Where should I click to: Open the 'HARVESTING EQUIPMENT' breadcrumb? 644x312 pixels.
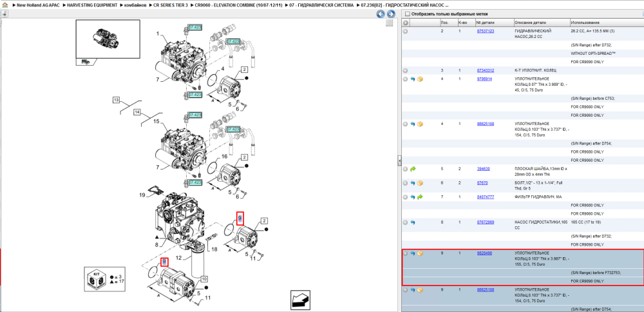click(92, 5)
